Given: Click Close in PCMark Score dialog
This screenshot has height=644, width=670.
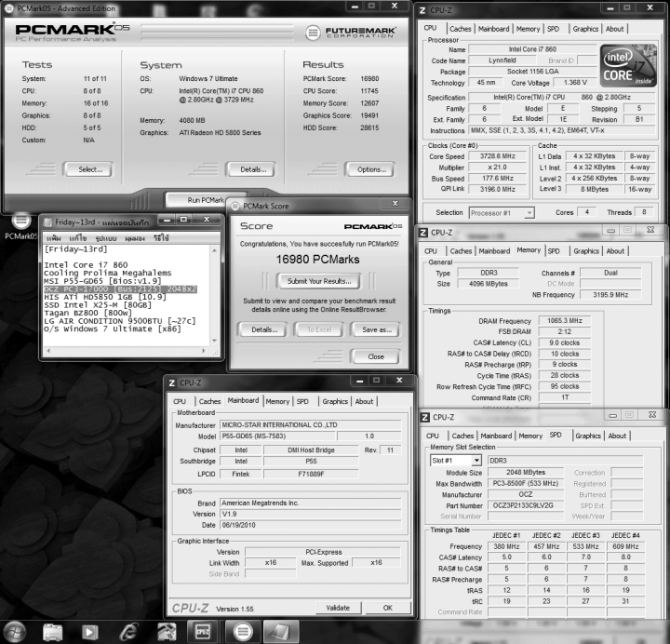Looking at the screenshot, I should click(375, 356).
